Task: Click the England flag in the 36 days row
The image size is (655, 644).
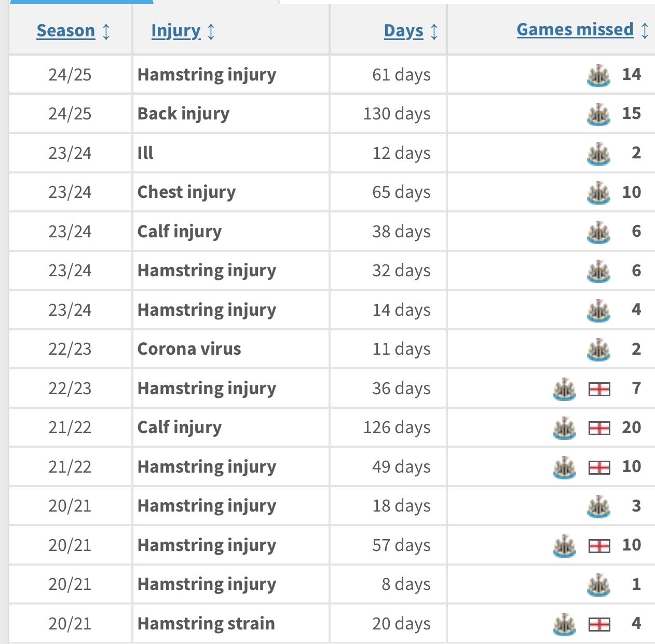Action: point(599,389)
